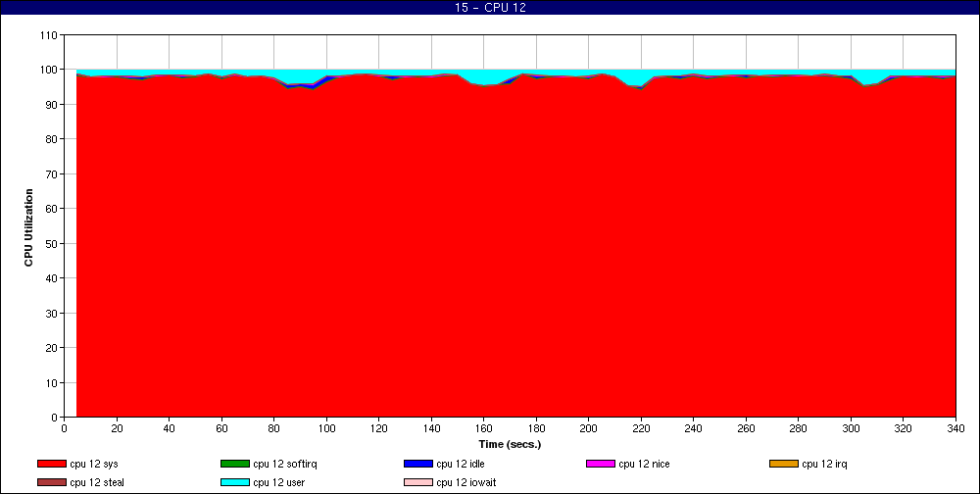Click the orange cpu 12 irq legend swatch
The width and height of the screenshot is (980, 494).
(784, 464)
